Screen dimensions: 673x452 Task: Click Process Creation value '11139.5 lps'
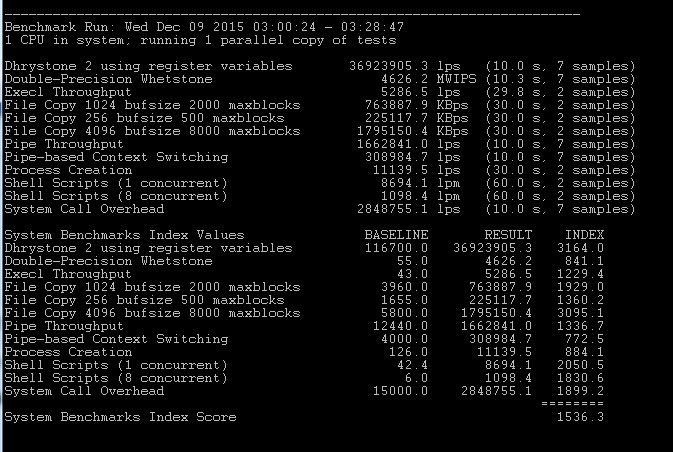point(416,170)
